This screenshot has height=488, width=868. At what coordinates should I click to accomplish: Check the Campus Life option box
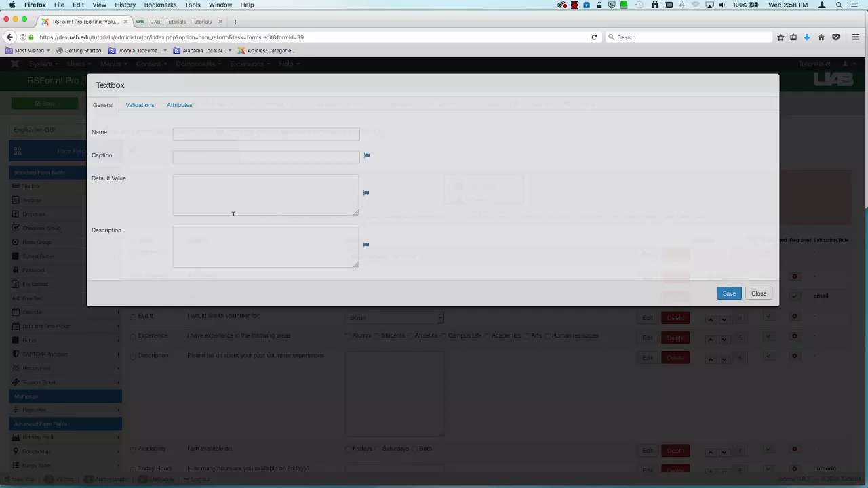tap(443, 336)
